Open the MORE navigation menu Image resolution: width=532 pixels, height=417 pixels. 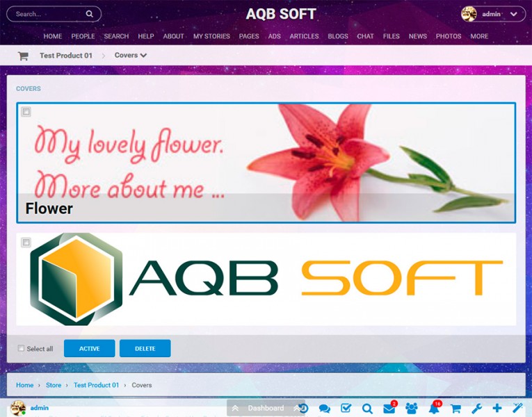coord(479,36)
